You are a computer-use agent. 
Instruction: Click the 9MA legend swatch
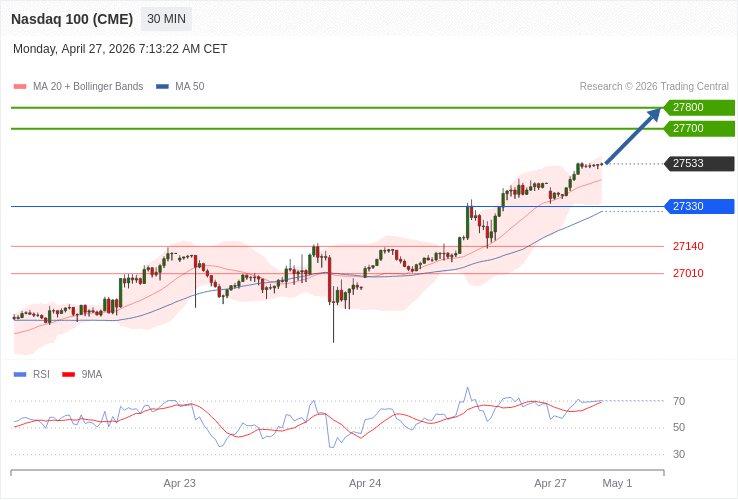[x=69, y=375]
